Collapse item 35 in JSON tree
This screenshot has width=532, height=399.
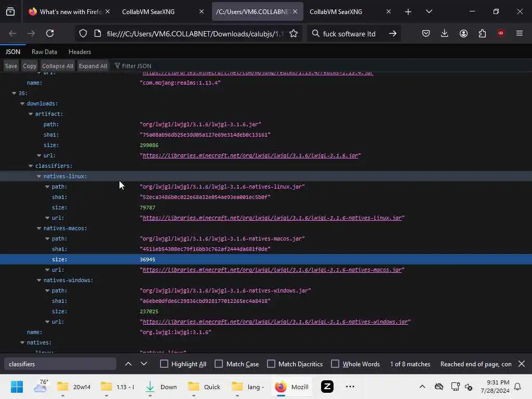(x=14, y=93)
